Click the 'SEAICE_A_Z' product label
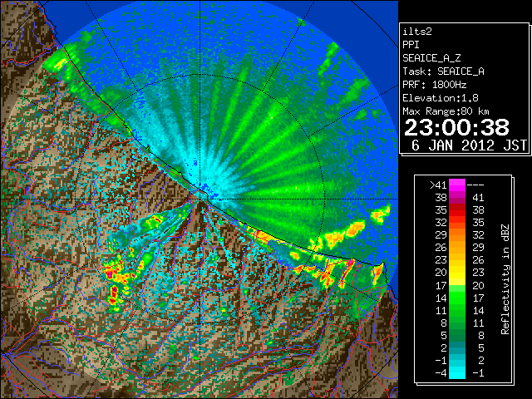 click(431, 58)
